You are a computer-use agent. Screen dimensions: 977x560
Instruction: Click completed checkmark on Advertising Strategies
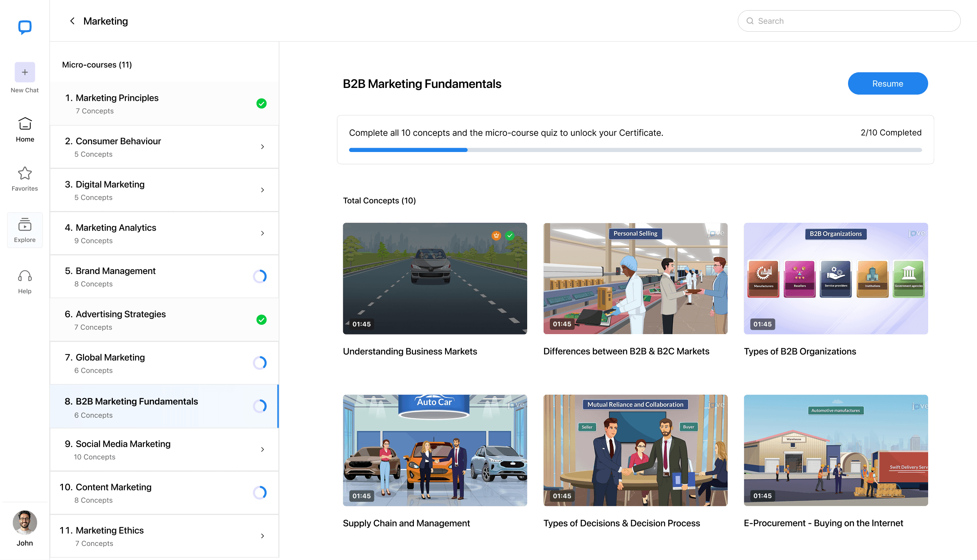click(261, 320)
